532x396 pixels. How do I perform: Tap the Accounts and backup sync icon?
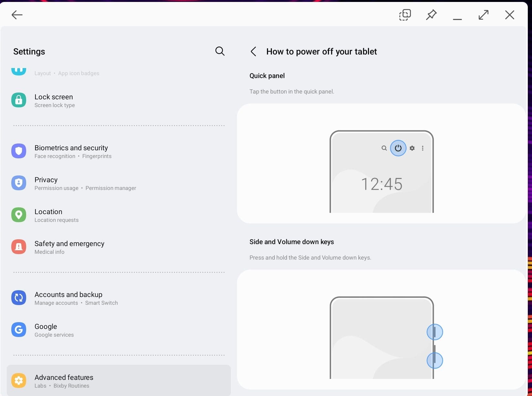point(19,298)
